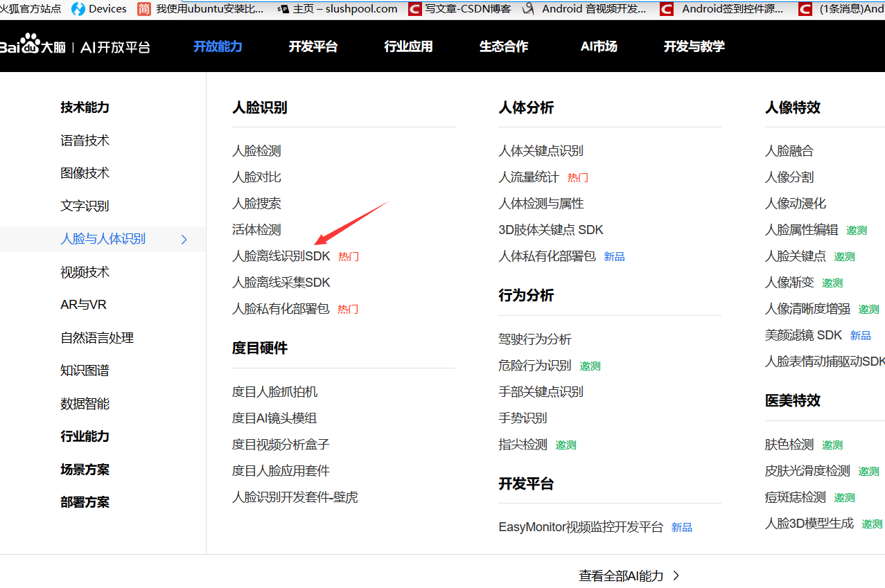This screenshot has height=588, width=885.
Task: Open the Android签到控件源 bookmark
Action: (722, 9)
